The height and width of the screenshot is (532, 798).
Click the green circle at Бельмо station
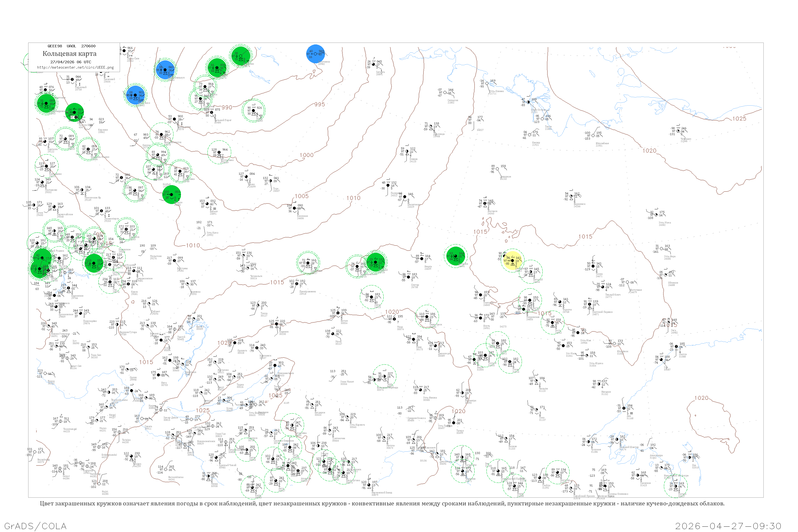pyautogui.click(x=172, y=194)
